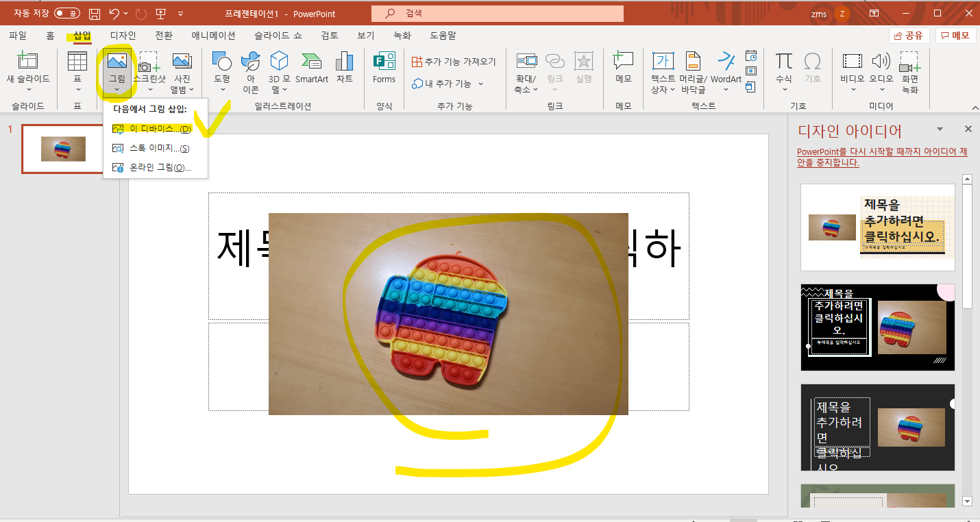Open the 표 Table dropdown
Viewport: 980px width, 522px height.
click(77, 72)
